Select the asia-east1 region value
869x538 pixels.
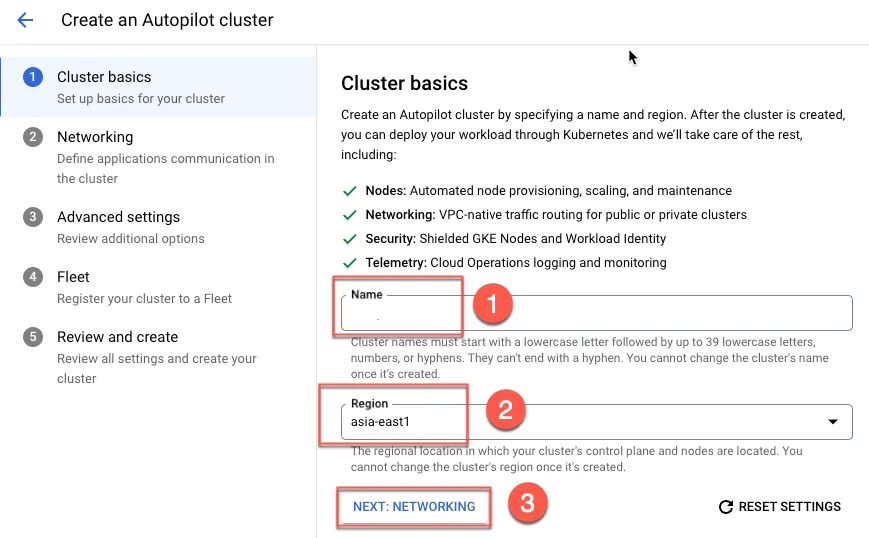[380, 422]
